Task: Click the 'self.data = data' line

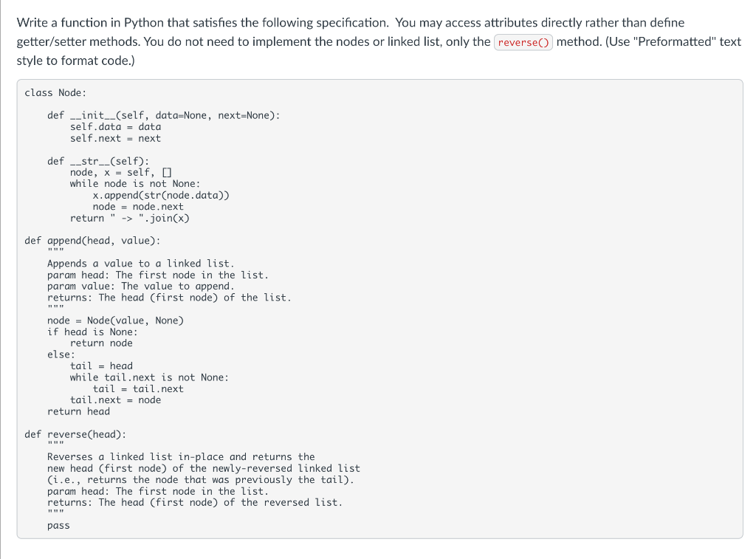Action: 115,127
